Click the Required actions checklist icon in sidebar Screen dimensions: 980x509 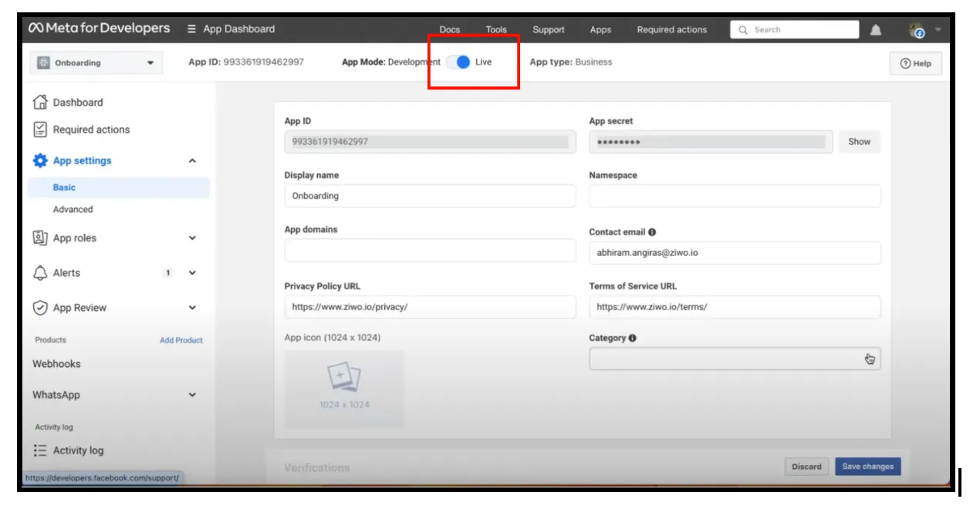tap(40, 130)
